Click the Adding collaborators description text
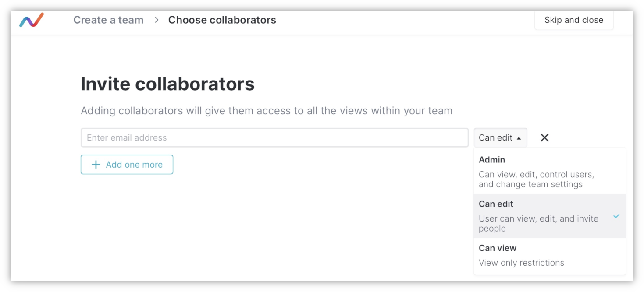 coord(266,111)
